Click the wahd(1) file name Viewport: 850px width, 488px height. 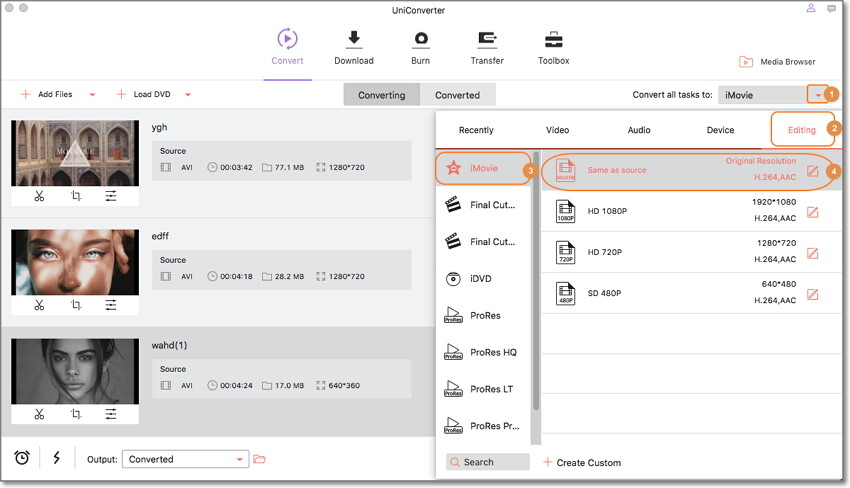click(x=169, y=345)
